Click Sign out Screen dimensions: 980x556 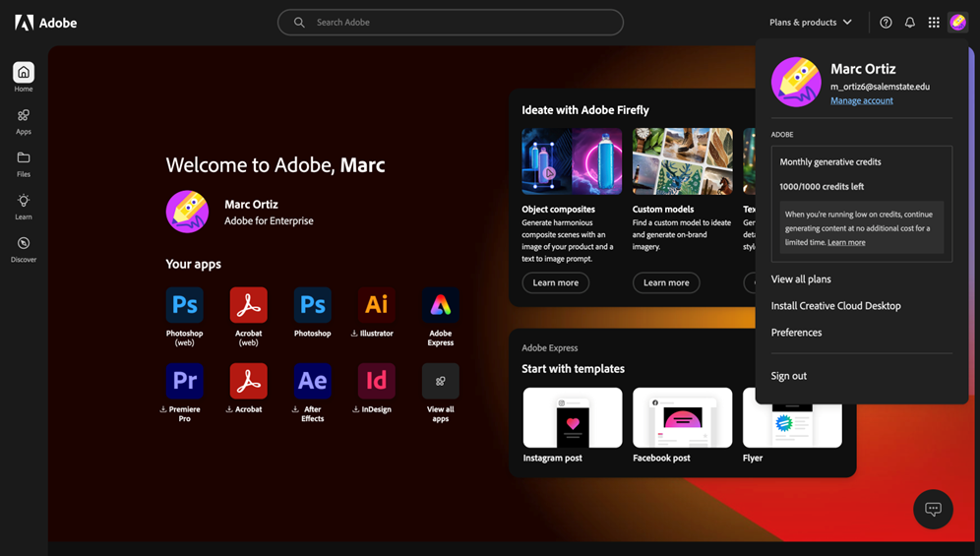[x=788, y=376]
